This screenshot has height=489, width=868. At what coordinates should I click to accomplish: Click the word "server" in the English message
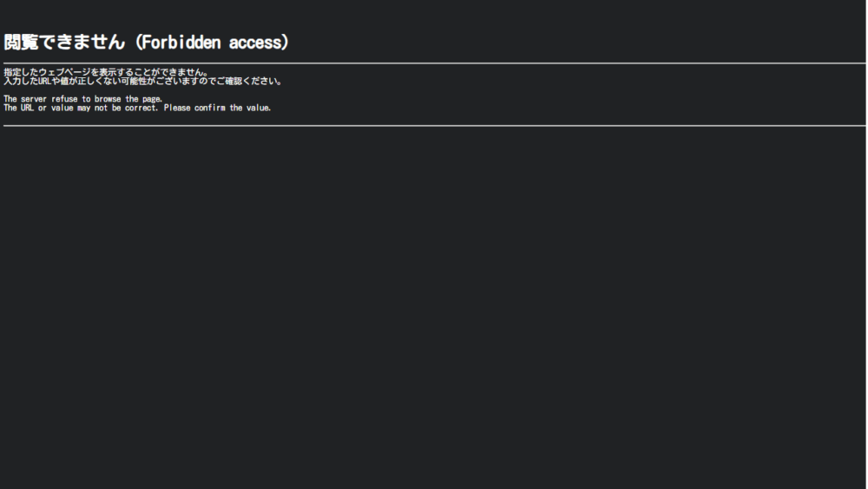click(33, 99)
